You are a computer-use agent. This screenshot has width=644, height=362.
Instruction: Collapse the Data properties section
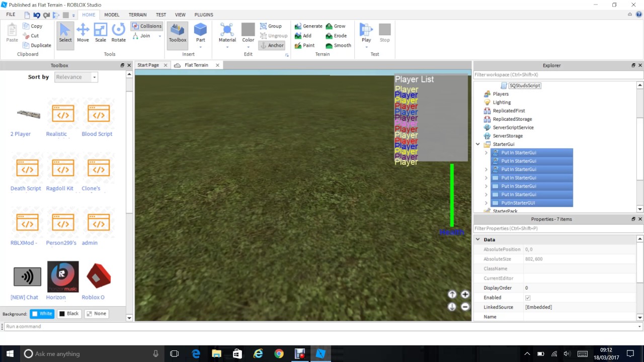click(x=478, y=240)
